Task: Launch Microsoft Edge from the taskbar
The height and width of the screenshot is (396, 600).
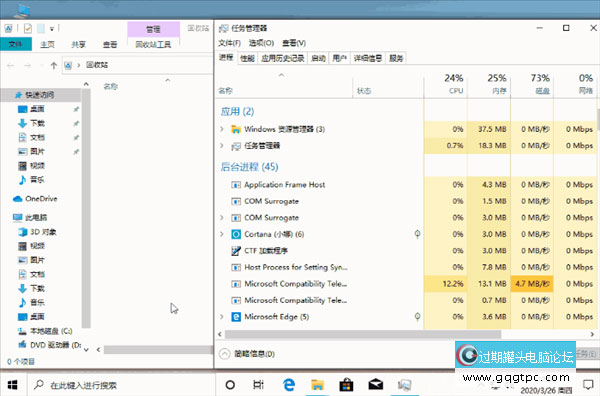Action: tap(289, 385)
